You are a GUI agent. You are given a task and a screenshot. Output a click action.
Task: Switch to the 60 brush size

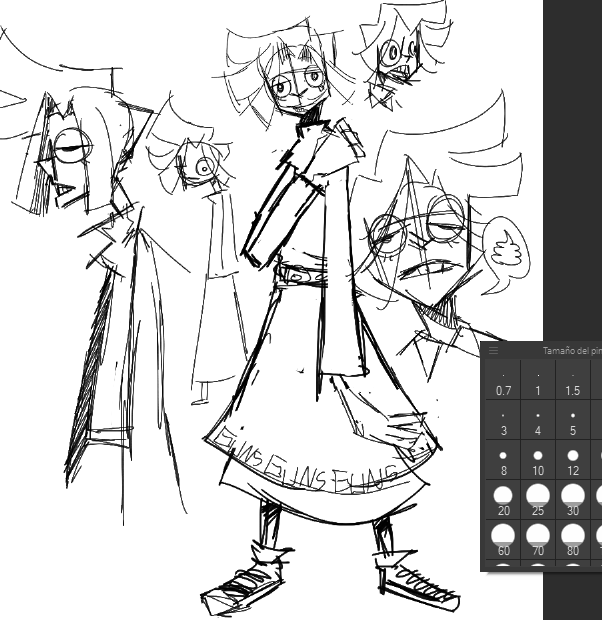click(503, 540)
